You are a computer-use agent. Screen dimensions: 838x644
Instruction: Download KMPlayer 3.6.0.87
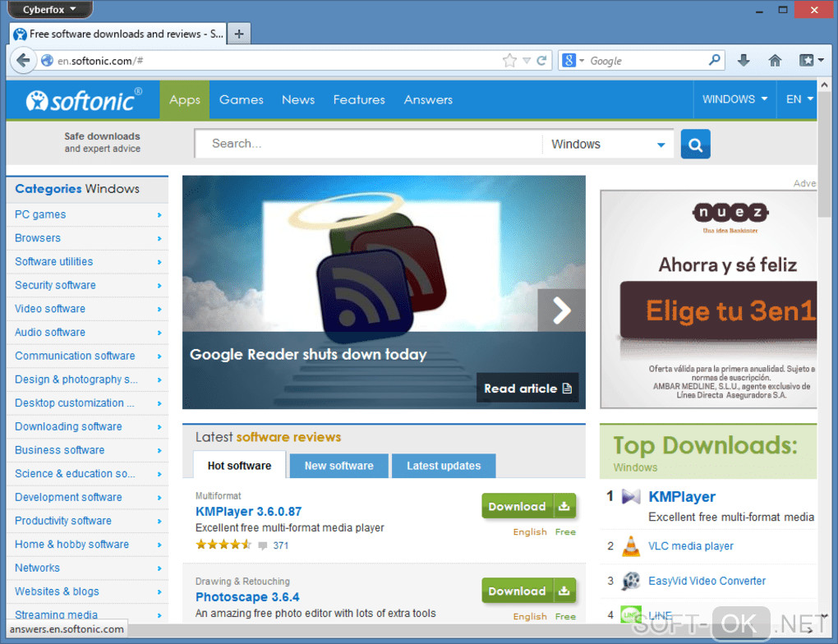[528, 506]
